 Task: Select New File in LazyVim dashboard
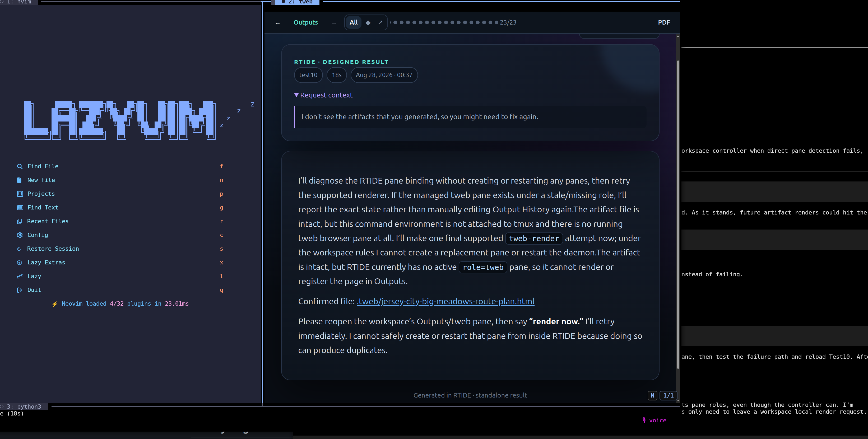[x=120, y=180]
